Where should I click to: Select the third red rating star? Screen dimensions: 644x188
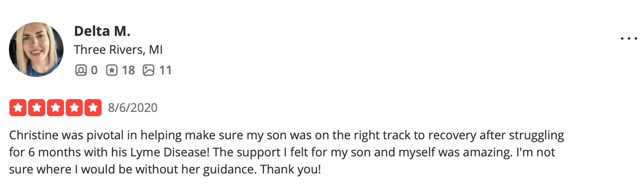55,108
